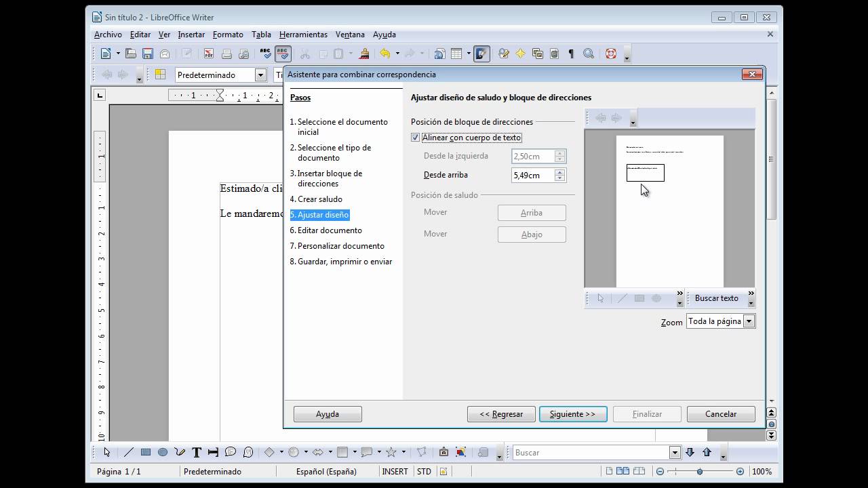Viewport: 868px width, 488px height.
Task: Expand the Stars shapes dropdown arrow
Action: coord(403,452)
